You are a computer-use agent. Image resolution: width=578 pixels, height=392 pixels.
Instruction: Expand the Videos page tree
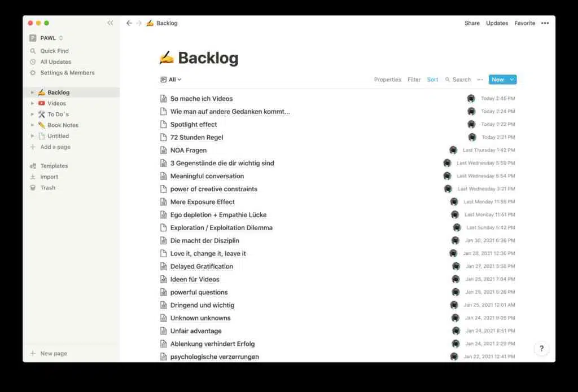[32, 104]
